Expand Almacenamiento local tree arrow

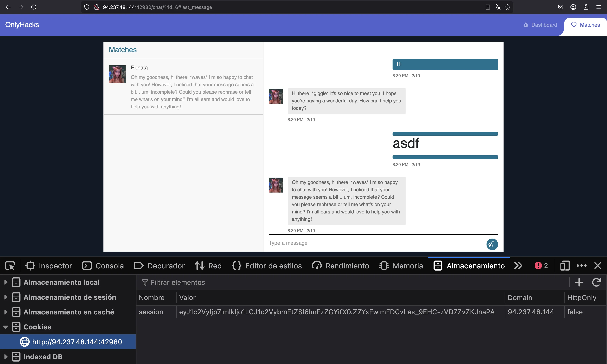[6, 282]
